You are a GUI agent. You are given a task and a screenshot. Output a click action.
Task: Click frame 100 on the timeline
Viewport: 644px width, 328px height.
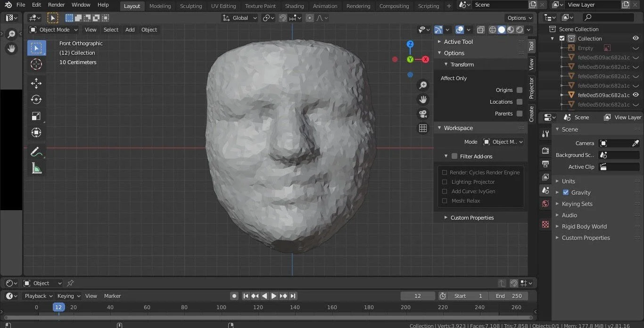point(221,307)
